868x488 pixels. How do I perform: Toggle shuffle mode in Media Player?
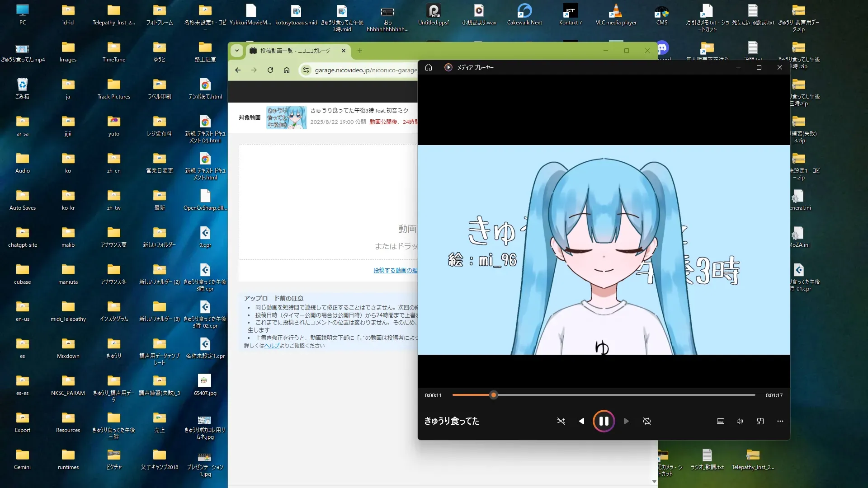pyautogui.click(x=561, y=421)
